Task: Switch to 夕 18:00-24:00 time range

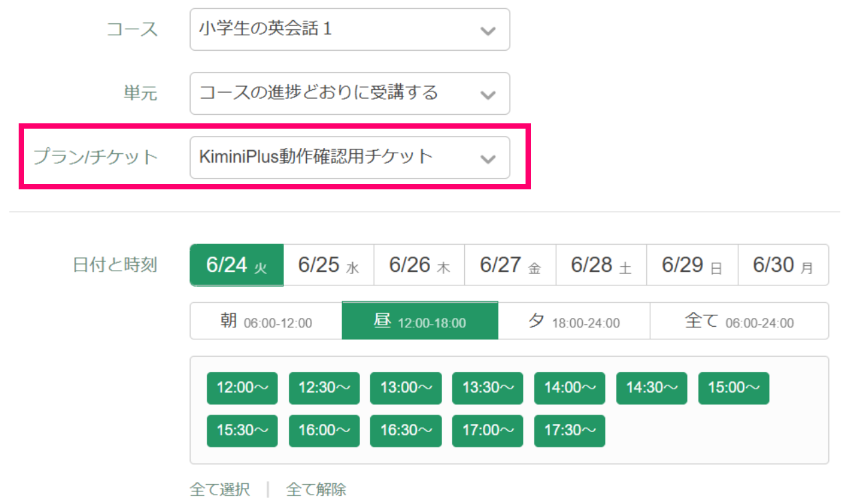Action: [574, 321]
